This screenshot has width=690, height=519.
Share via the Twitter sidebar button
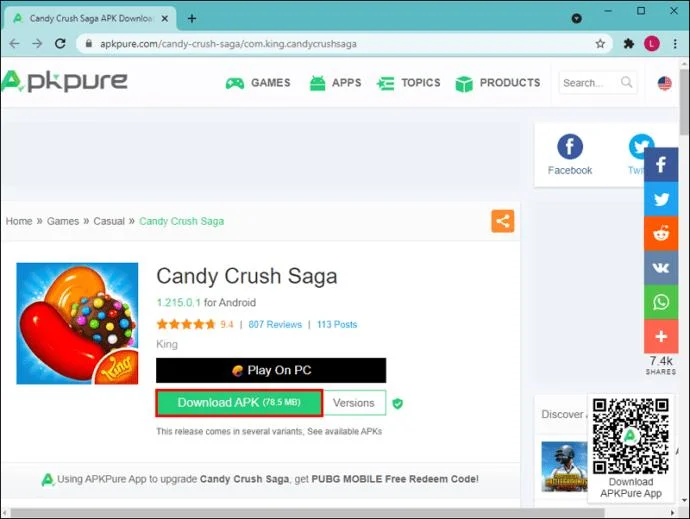661,199
